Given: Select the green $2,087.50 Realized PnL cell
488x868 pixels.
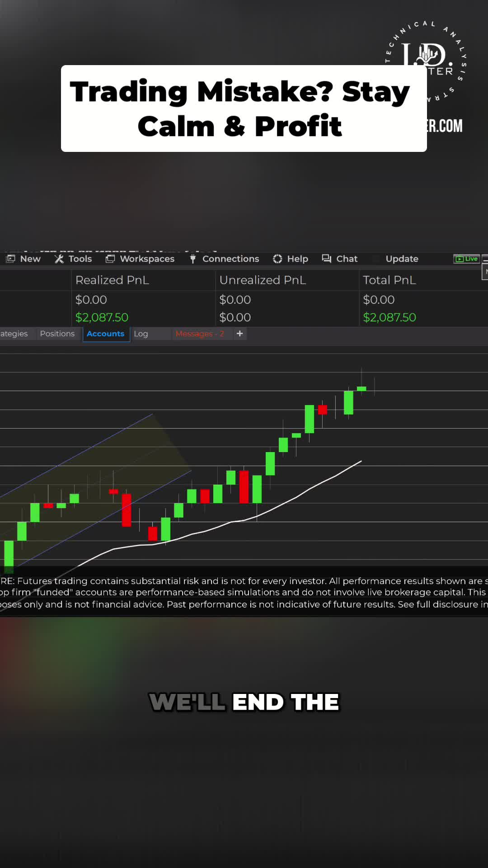Looking at the screenshot, I should coord(102,317).
